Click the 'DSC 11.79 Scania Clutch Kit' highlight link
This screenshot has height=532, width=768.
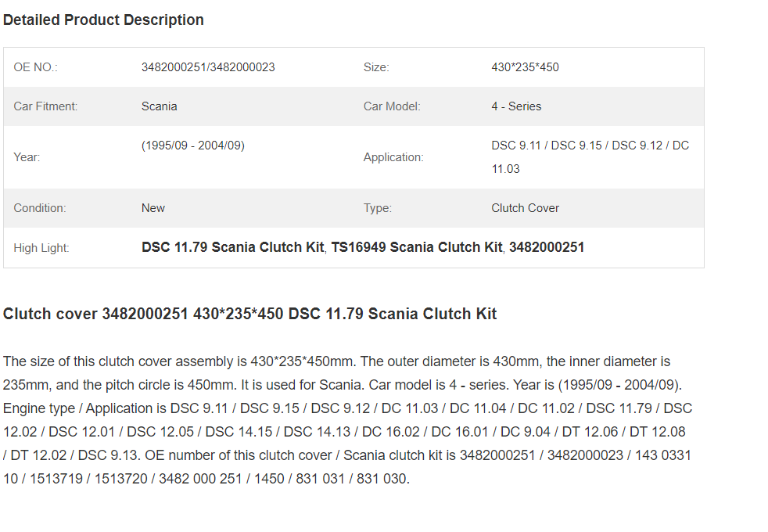tap(232, 247)
